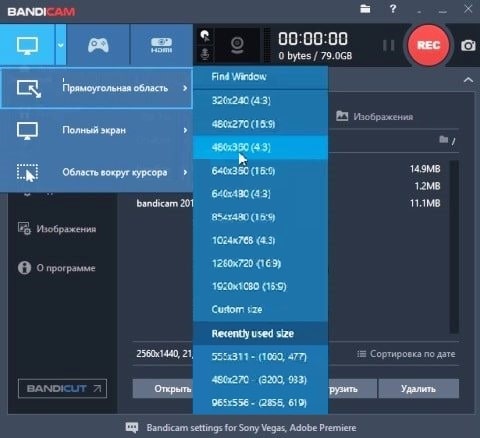Expand the screen mode dropdown arrow
Image resolution: width=480 pixels, height=438 pixels.
[x=61, y=45]
